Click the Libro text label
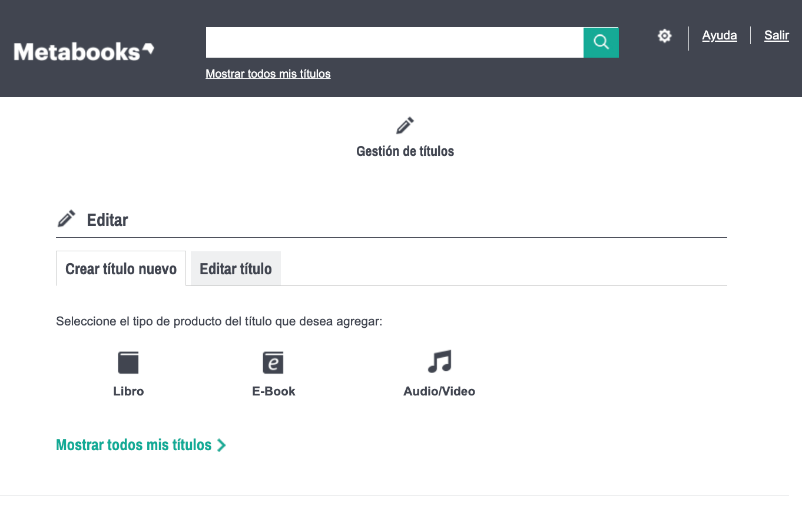The image size is (802, 532). tap(128, 391)
